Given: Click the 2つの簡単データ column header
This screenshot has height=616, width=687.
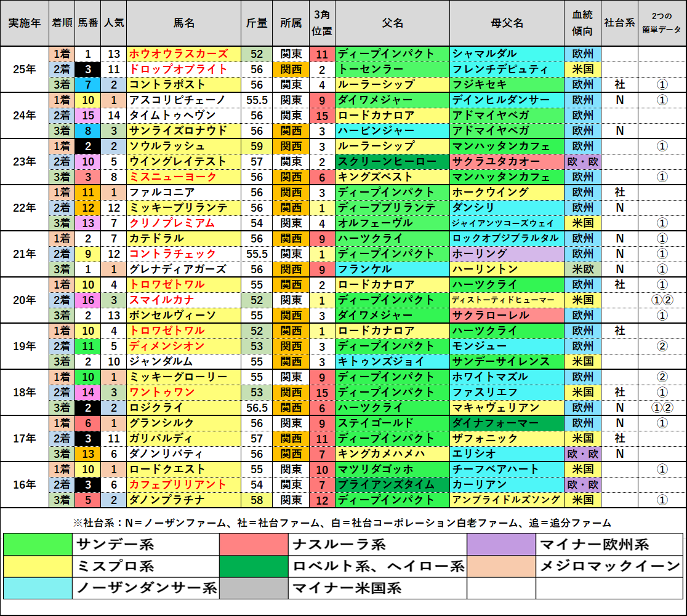Looking at the screenshot, I should [x=662, y=23].
